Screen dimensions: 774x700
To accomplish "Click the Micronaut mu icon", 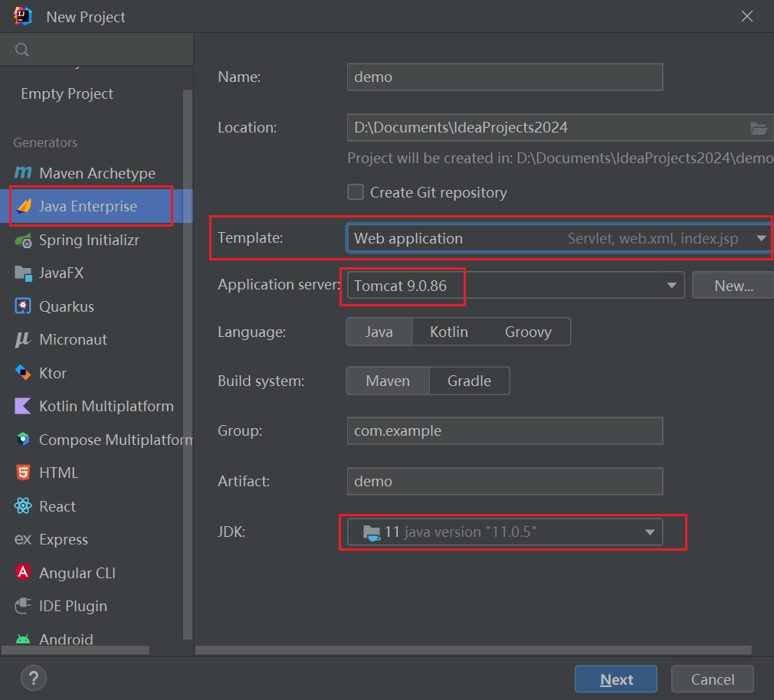I will 23,339.
